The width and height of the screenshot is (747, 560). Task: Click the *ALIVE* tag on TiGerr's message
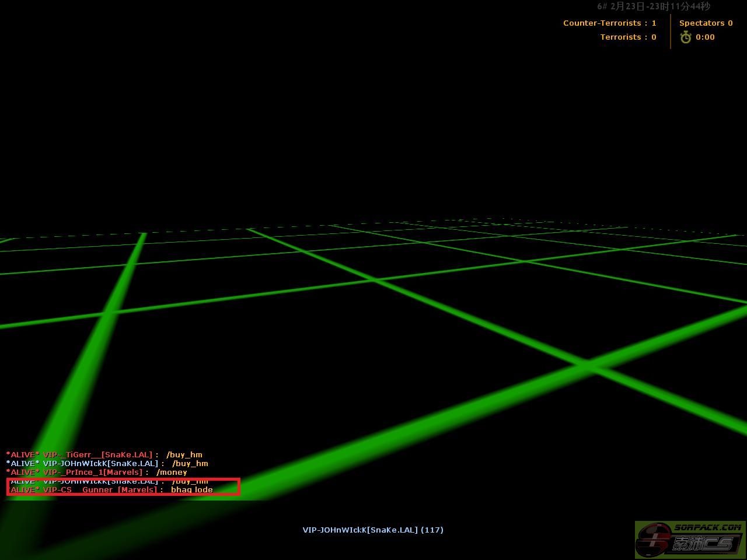(x=23, y=455)
